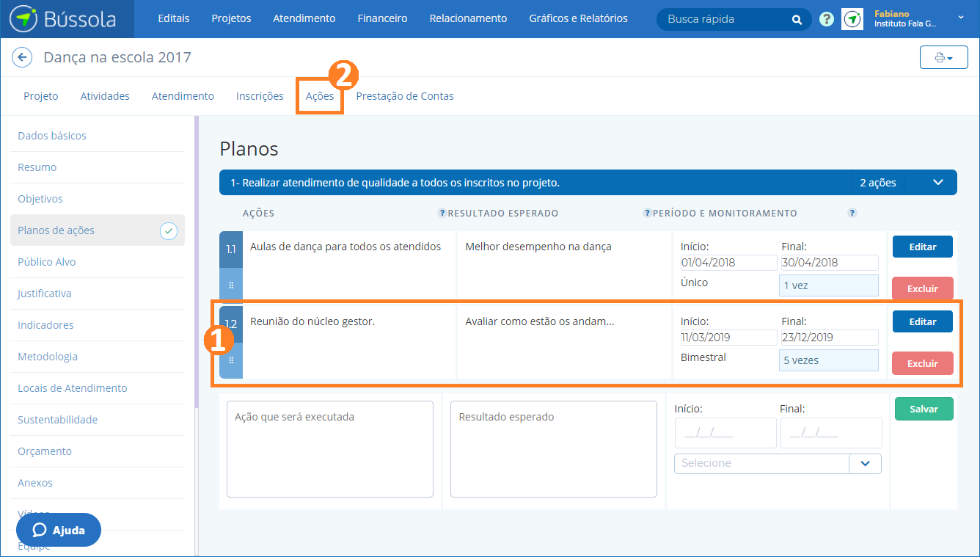Select Locais de Atendimento in sidebar
Screen dimensions: 980x557
click(x=98, y=388)
